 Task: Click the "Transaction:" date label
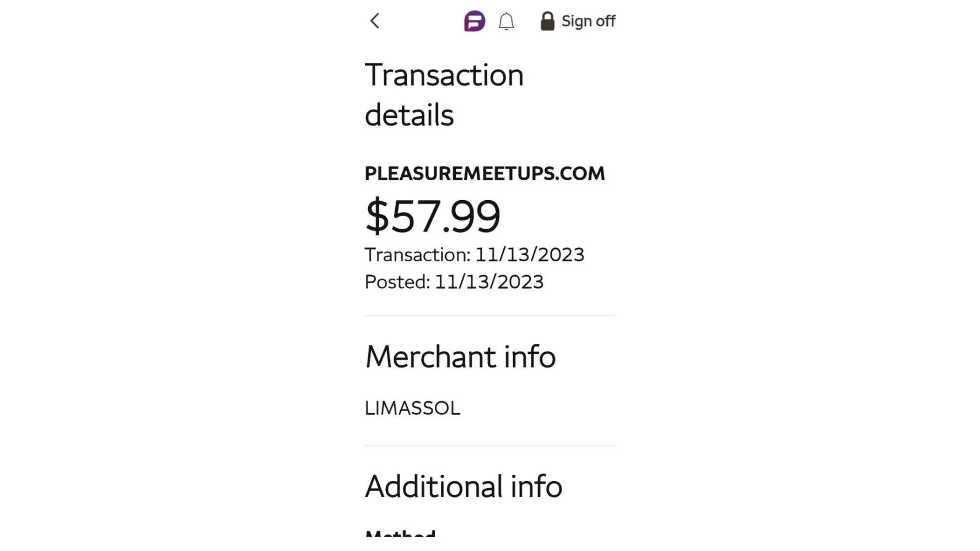click(417, 255)
